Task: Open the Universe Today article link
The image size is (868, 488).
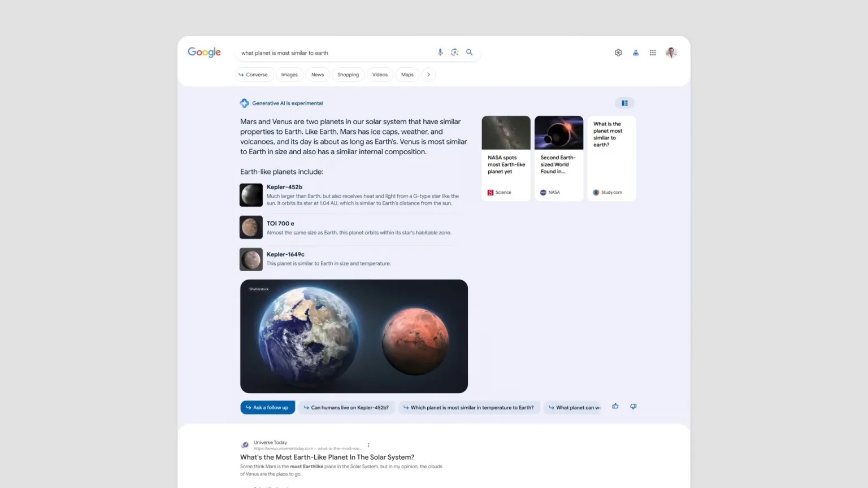Action: click(x=327, y=457)
